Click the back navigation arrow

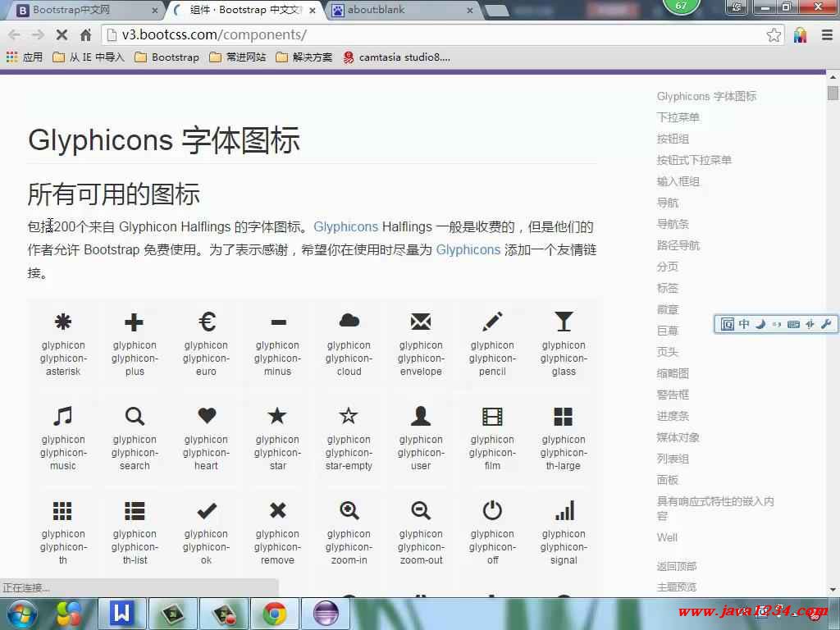pos(14,34)
